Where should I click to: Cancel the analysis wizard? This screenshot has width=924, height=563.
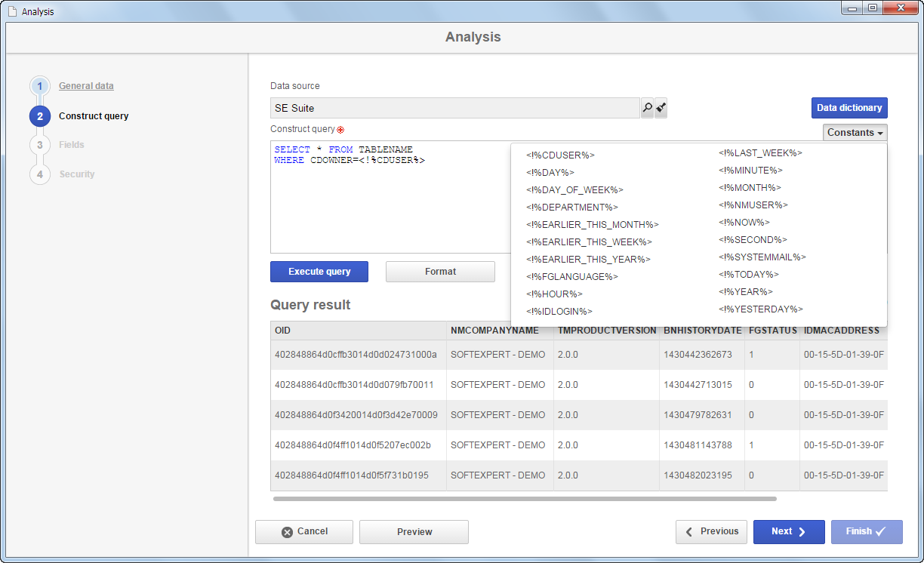click(x=304, y=532)
